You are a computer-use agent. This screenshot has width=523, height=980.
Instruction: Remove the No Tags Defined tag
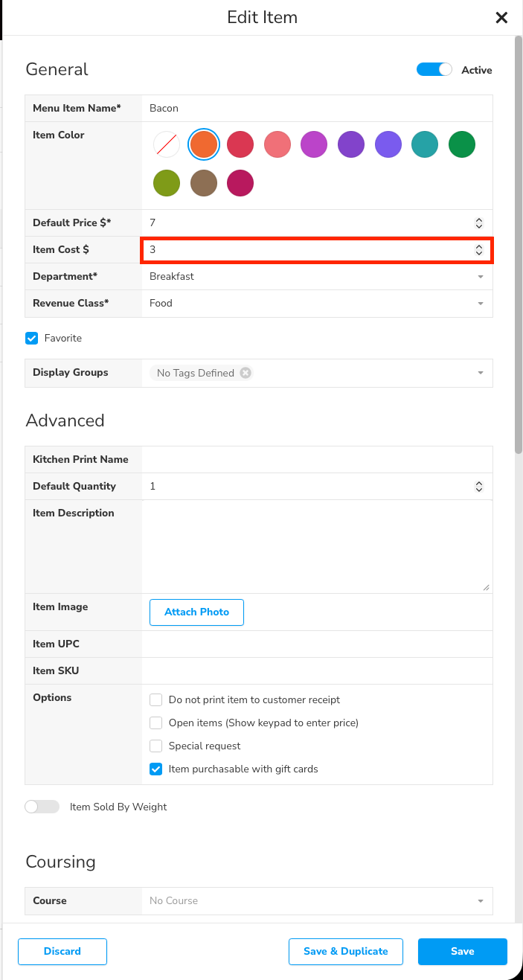[246, 373]
